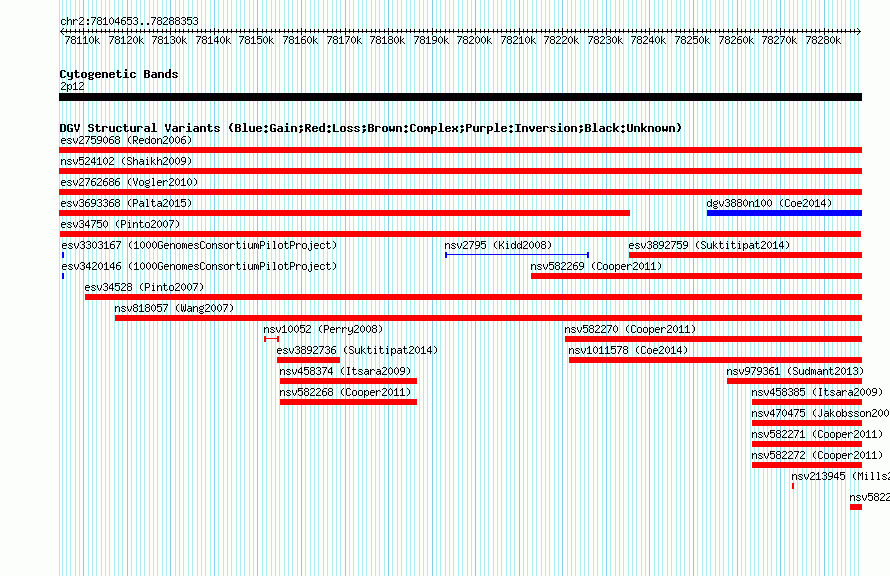Open the dgv3880n100 (Coe2014) label
The height and width of the screenshot is (576, 890).
tap(769, 203)
